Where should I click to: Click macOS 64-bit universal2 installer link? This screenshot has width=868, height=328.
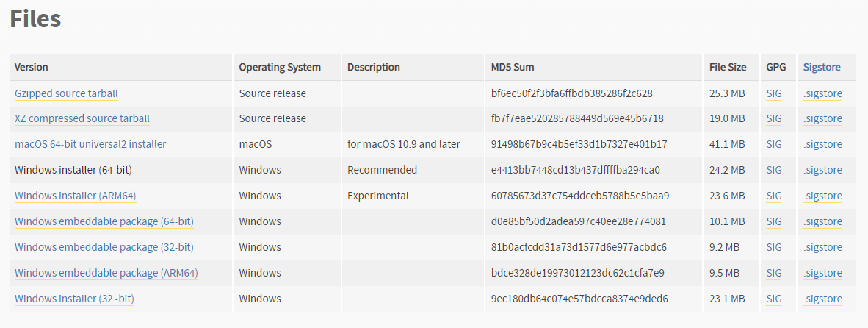(90, 145)
